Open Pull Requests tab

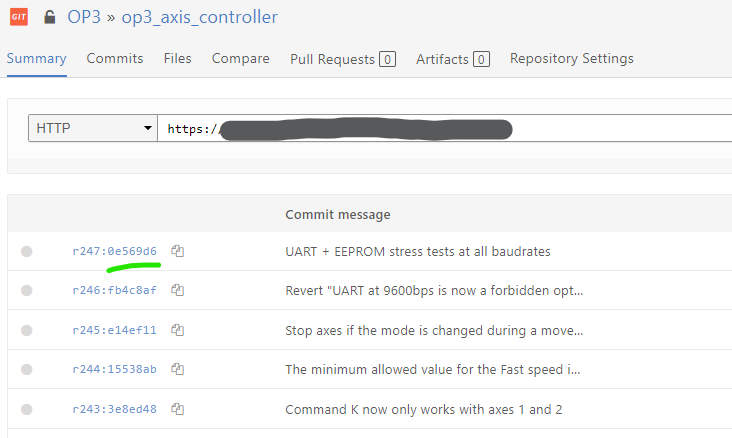[x=342, y=60]
